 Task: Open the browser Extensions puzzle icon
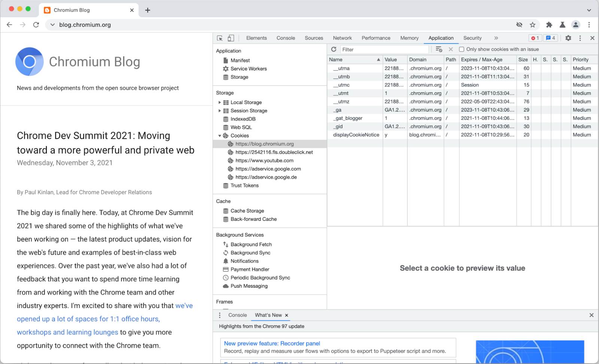(x=549, y=25)
